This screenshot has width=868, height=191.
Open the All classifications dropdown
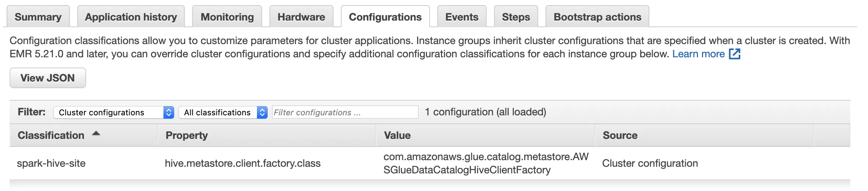click(223, 112)
